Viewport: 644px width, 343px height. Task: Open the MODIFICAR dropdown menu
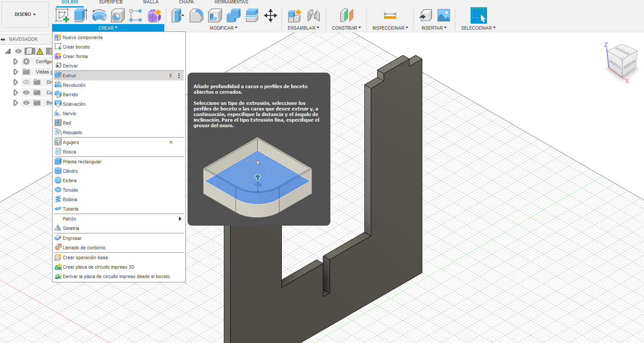pos(223,28)
